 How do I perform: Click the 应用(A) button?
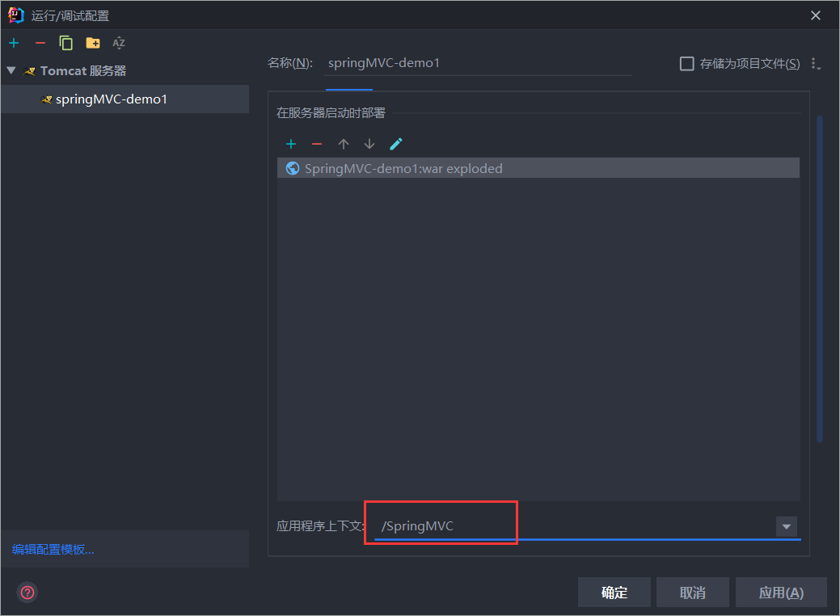pos(781,593)
